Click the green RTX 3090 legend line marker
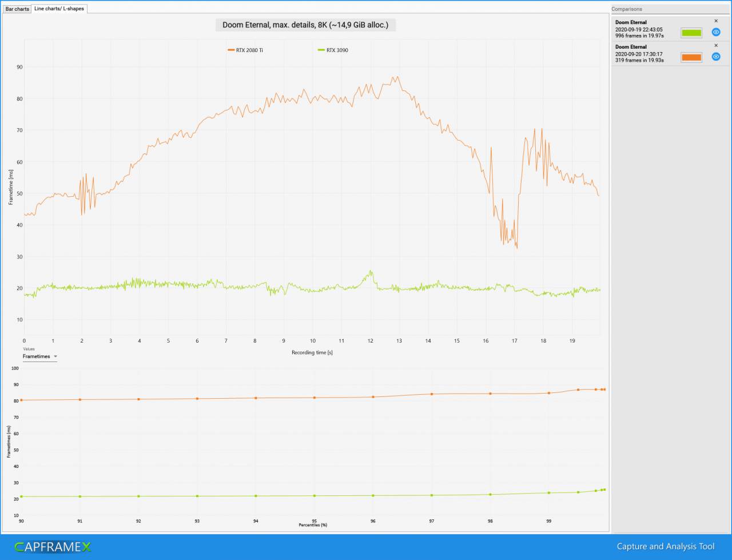 point(321,50)
